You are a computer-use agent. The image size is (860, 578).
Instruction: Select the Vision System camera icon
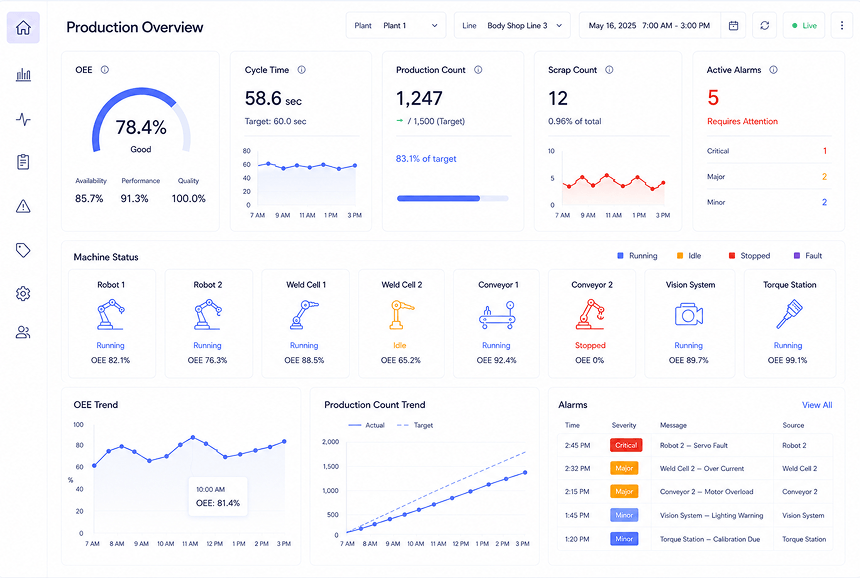coord(689,315)
